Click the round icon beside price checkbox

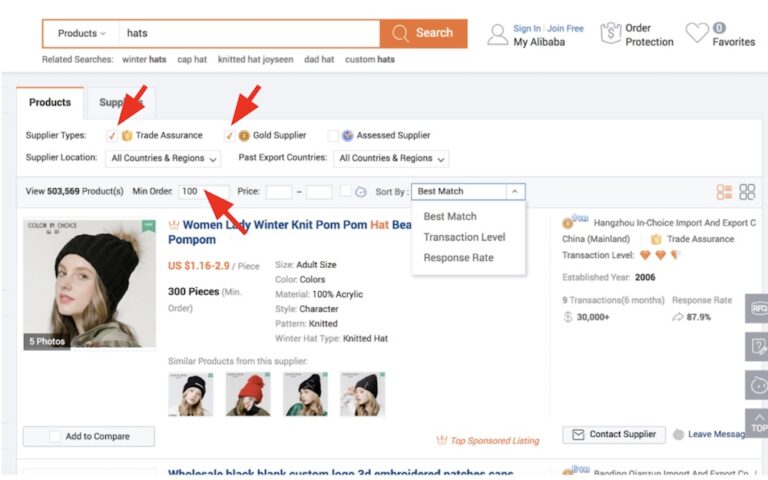(x=361, y=192)
